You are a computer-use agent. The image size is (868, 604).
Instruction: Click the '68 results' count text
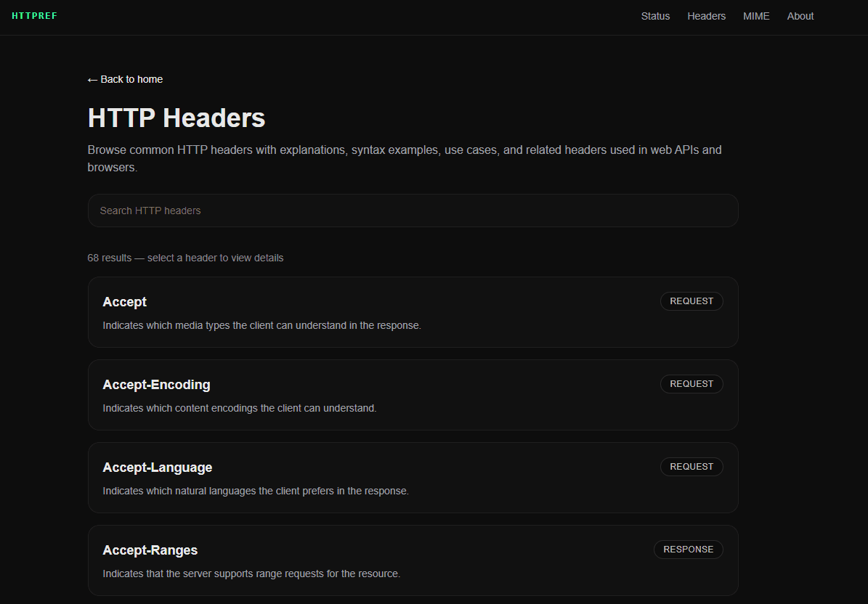pos(110,258)
